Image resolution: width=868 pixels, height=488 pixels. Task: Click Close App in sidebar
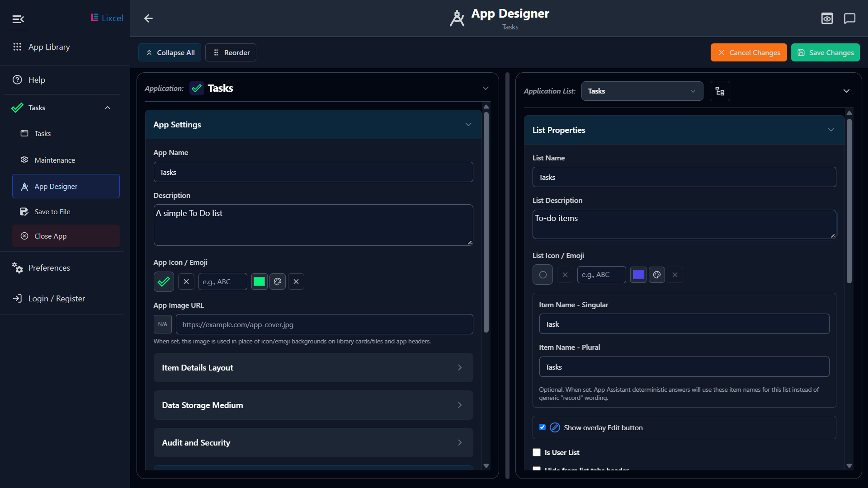pyautogui.click(x=66, y=236)
